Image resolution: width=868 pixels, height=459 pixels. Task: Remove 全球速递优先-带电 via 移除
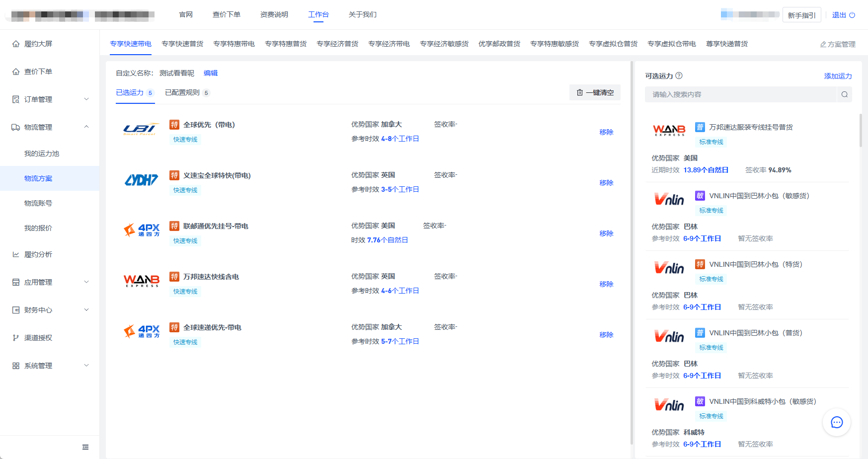point(607,335)
